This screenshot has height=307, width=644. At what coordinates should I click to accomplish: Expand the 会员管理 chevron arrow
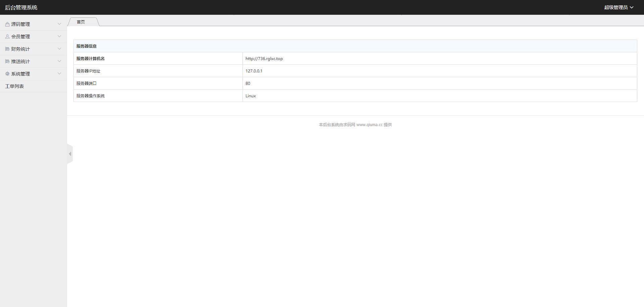pyautogui.click(x=59, y=36)
